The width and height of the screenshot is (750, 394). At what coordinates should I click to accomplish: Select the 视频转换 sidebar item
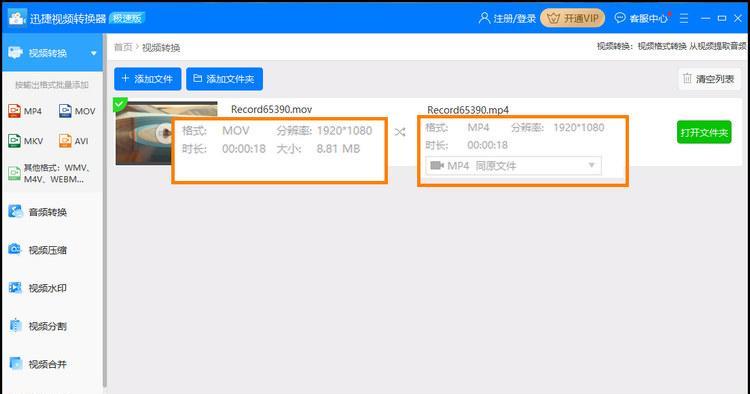coord(52,53)
